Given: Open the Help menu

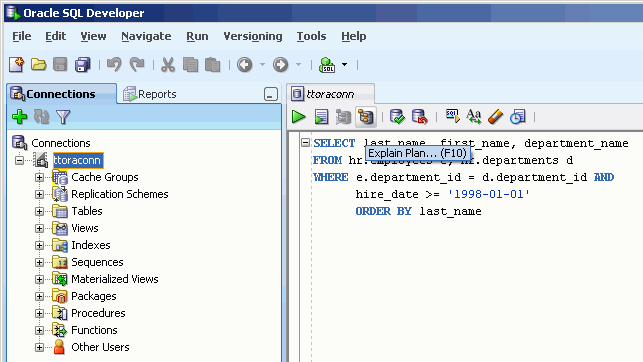Looking at the screenshot, I should tap(353, 36).
